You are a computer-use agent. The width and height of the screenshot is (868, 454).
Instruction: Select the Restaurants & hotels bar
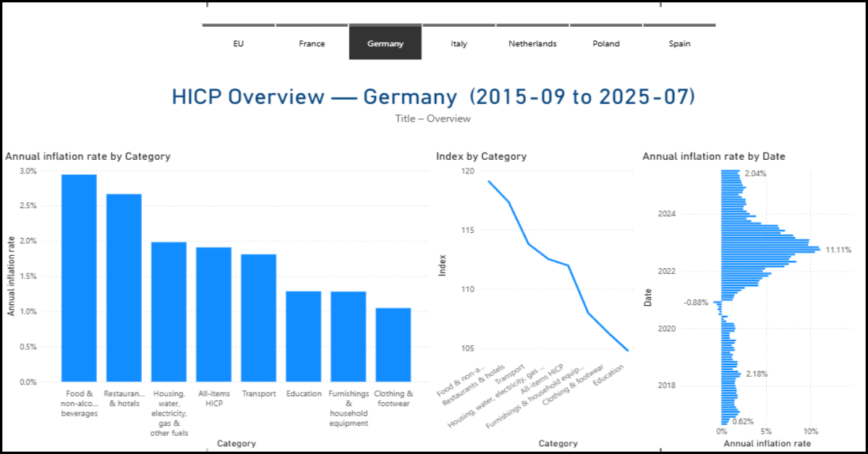click(x=124, y=288)
